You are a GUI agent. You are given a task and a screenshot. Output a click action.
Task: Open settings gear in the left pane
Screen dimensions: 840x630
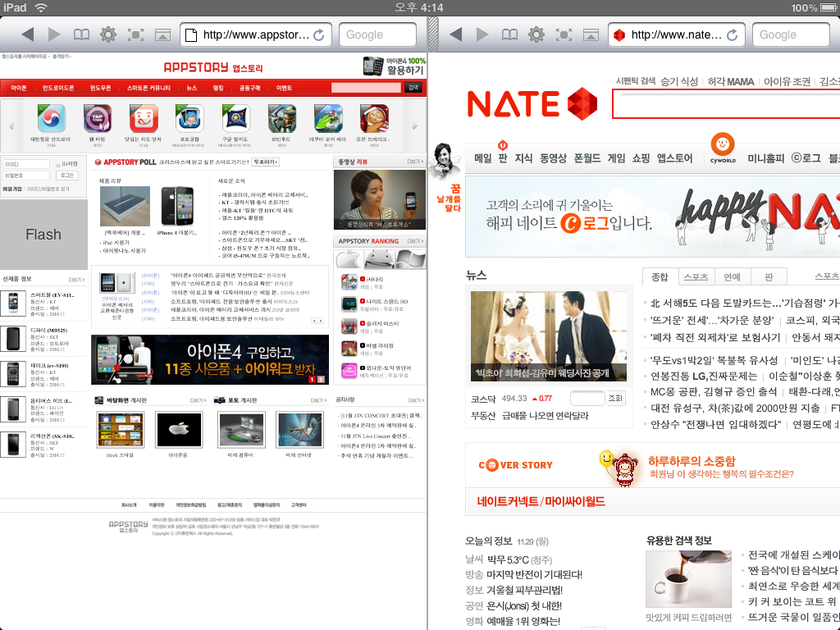coord(108,34)
